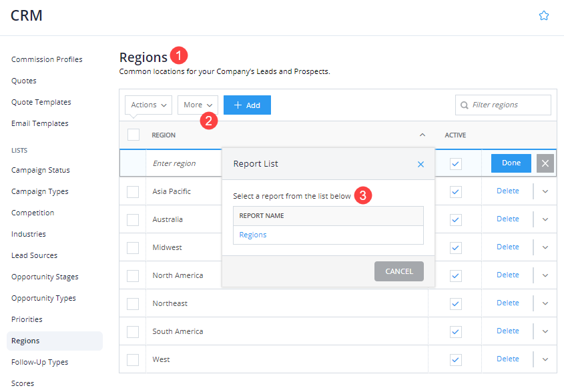Viewport: 564px width, 392px height.
Task: Delete the West region
Action: (507, 359)
